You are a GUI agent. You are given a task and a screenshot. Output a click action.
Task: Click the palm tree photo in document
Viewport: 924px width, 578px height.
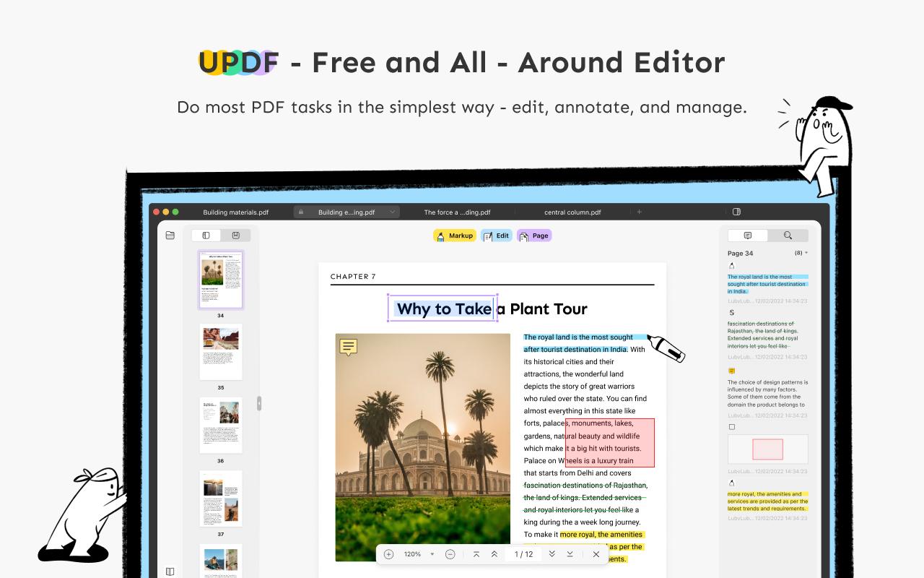(x=422, y=447)
